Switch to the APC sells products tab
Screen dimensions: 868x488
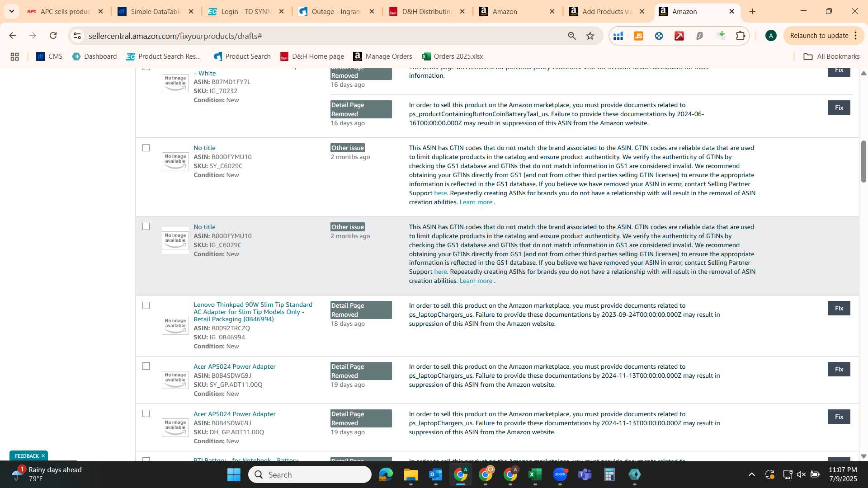pyautogui.click(x=65, y=11)
